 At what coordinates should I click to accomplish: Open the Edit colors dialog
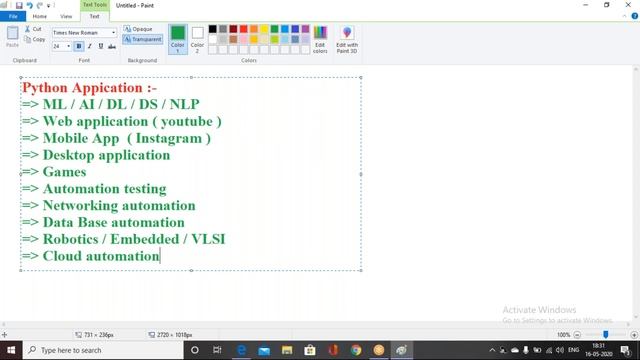click(320, 39)
